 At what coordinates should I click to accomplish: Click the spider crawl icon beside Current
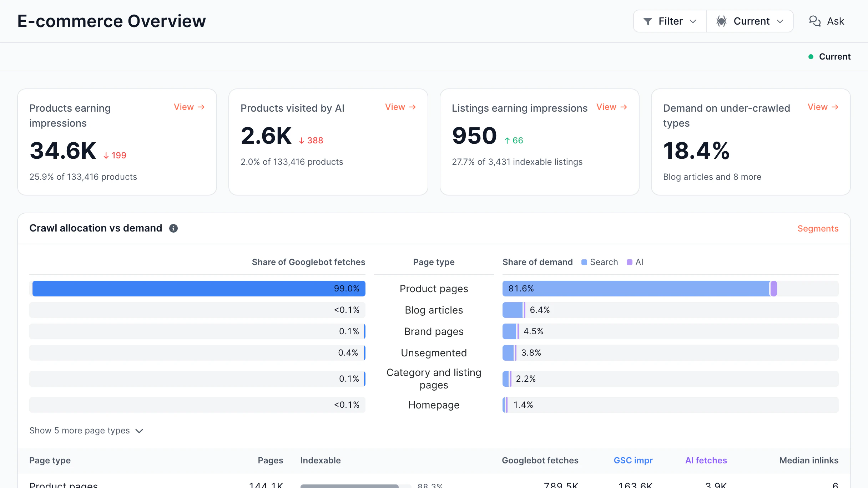pos(721,21)
